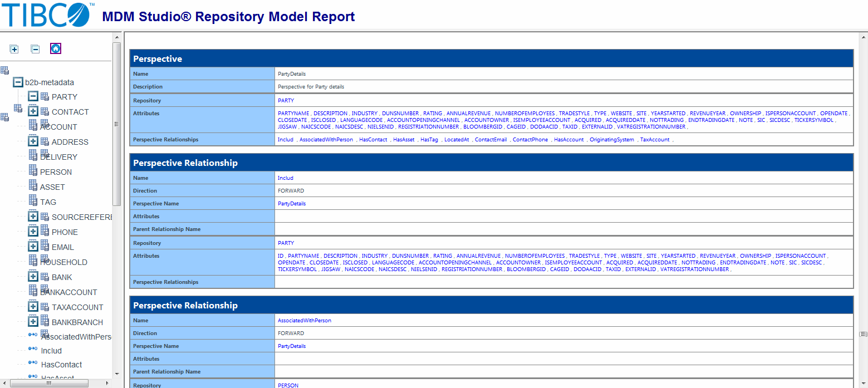Click the collapse all tree icon

(35, 49)
